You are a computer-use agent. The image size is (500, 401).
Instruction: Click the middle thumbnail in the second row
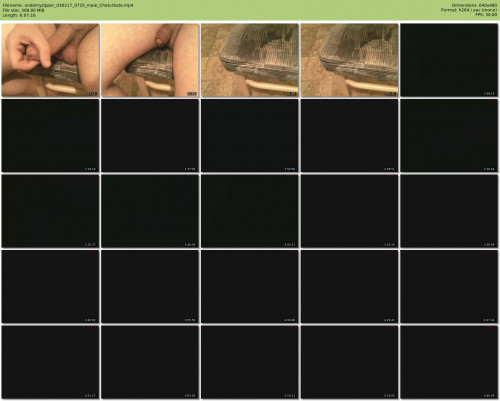click(x=250, y=136)
